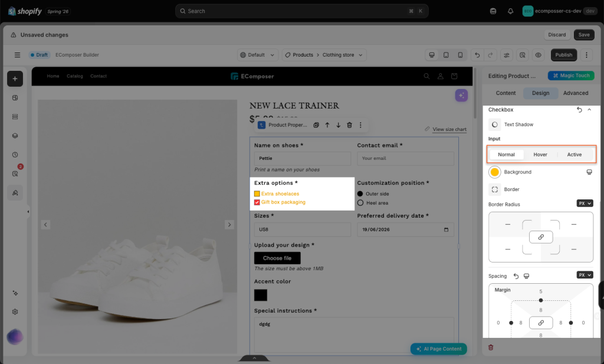Move Product Properties element up
The image size is (604, 364).
[x=327, y=125]
